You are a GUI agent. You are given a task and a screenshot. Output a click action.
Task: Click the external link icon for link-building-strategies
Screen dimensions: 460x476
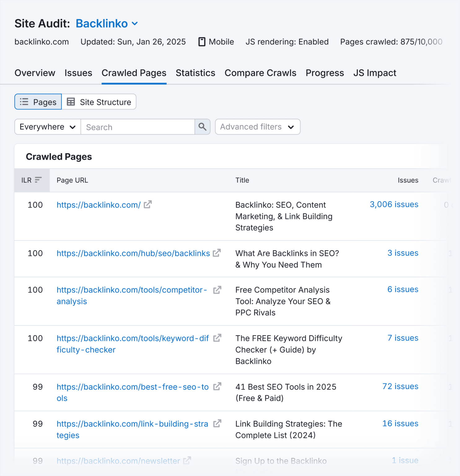pos(217,423)
